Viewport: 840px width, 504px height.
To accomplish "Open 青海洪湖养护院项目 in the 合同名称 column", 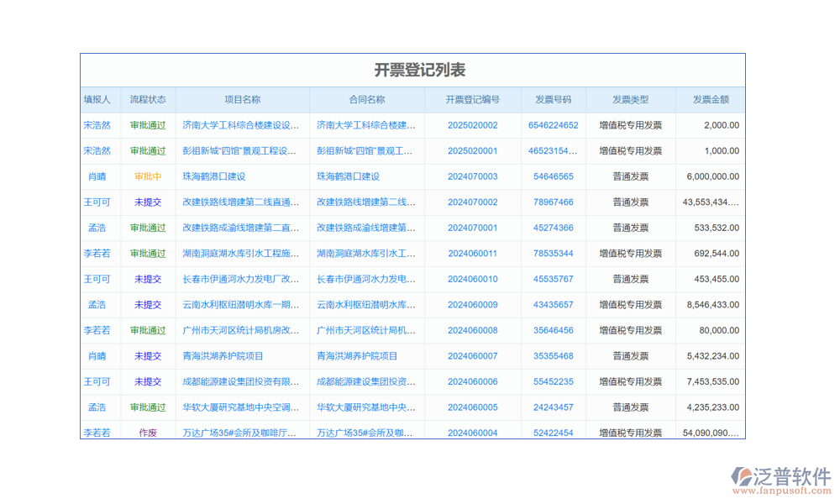I will pos(357,356).
